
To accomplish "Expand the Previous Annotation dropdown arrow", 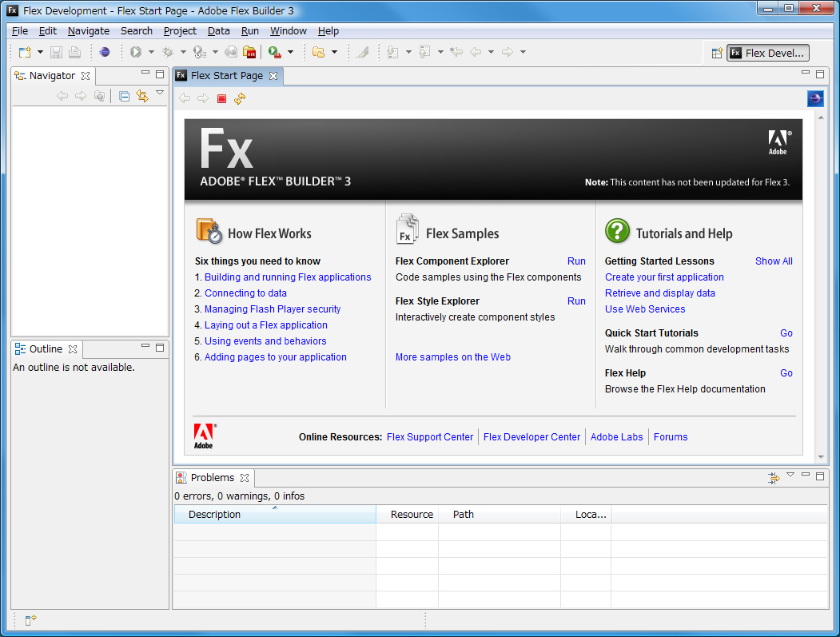I will (x=440, y=52).
